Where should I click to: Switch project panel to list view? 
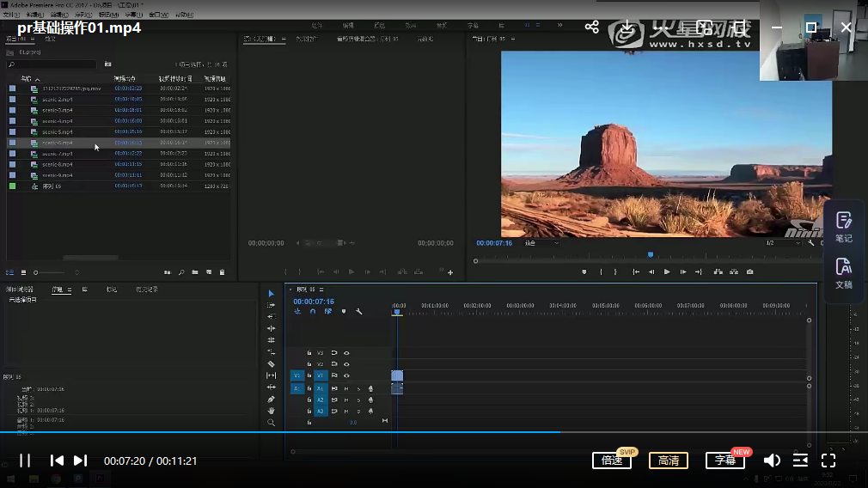pos(10,272)
